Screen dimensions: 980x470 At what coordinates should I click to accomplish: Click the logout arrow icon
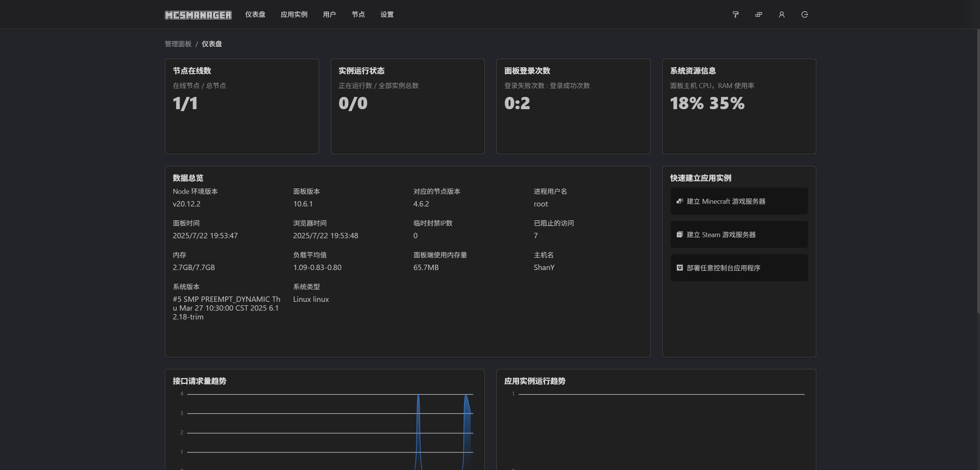pyautogui.click(x=804, y=15)
